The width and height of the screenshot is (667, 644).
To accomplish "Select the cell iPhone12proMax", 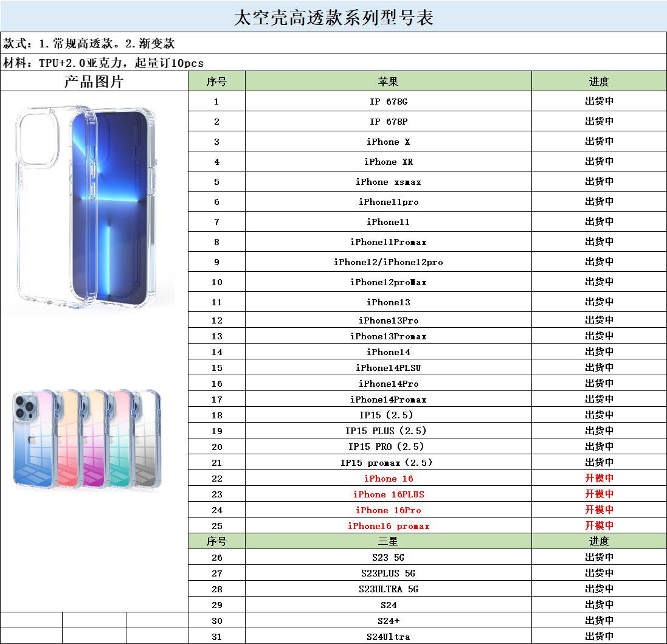I will [x=389, y=282].
